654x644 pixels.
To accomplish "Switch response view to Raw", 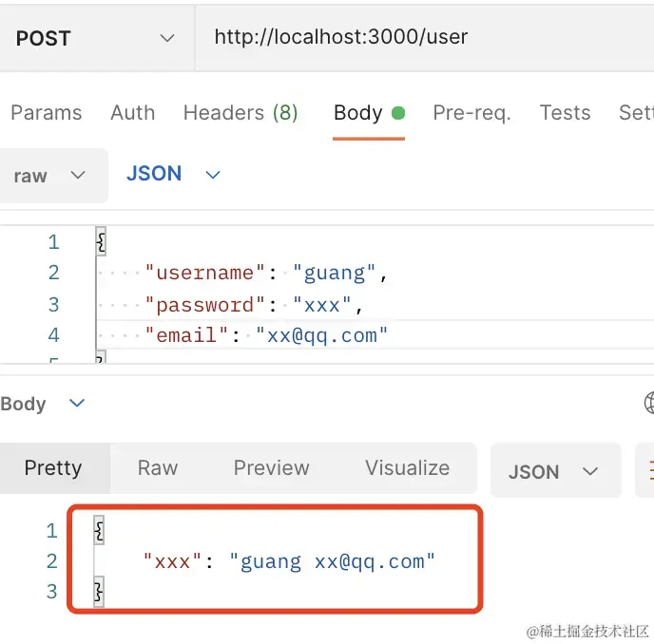I will pyautogui.click(x=158, y=467).
